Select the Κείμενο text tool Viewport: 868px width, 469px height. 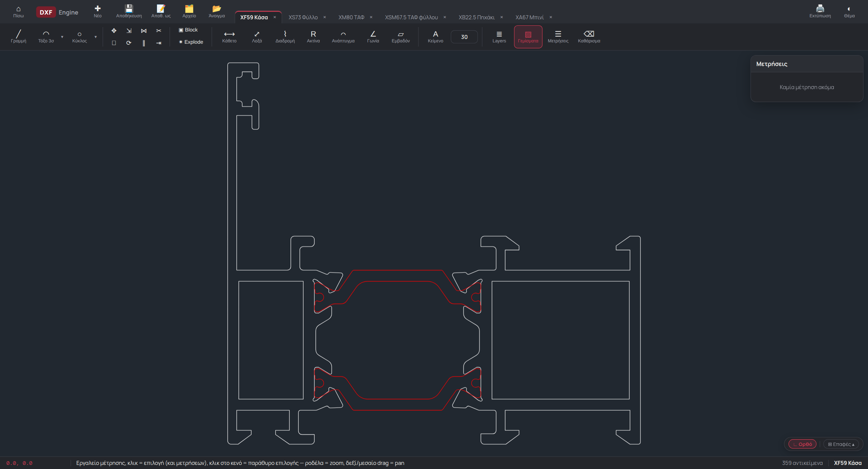[435, 37]
